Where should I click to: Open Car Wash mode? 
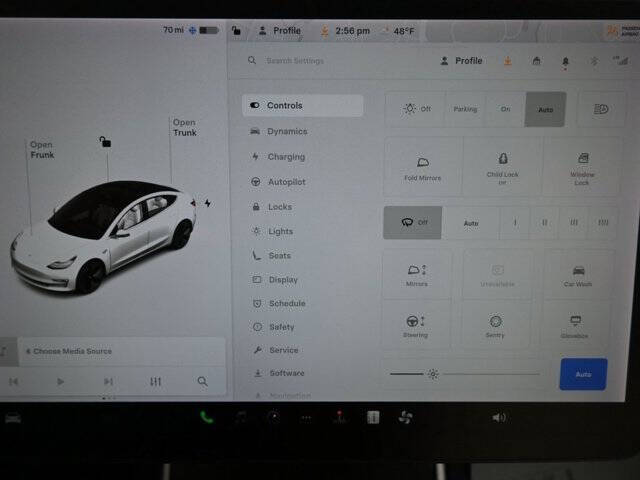point(578,275)
